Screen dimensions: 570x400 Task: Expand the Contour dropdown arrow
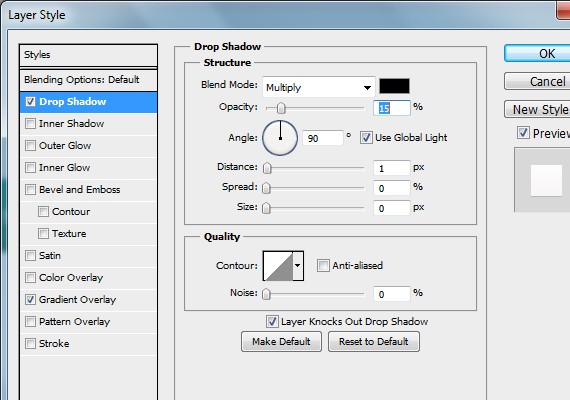pos(298,266)
